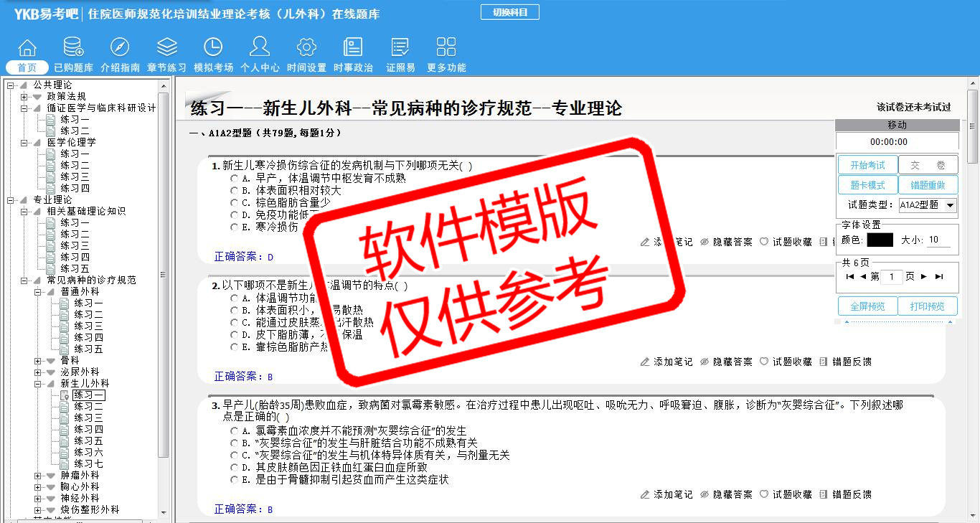Select 练习二 under 新生儿外科
Screen dimensions: 980x523
coord(88,407)
